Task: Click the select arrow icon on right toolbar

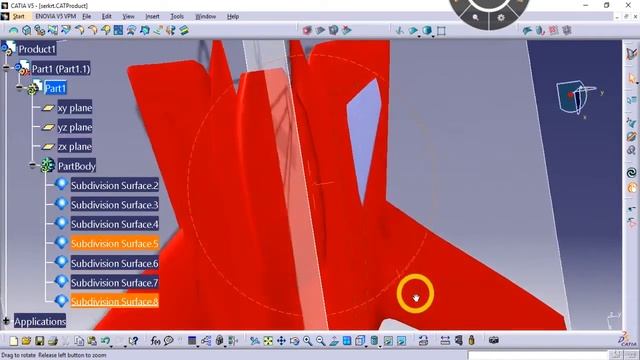Action: [x=632, y=78]
